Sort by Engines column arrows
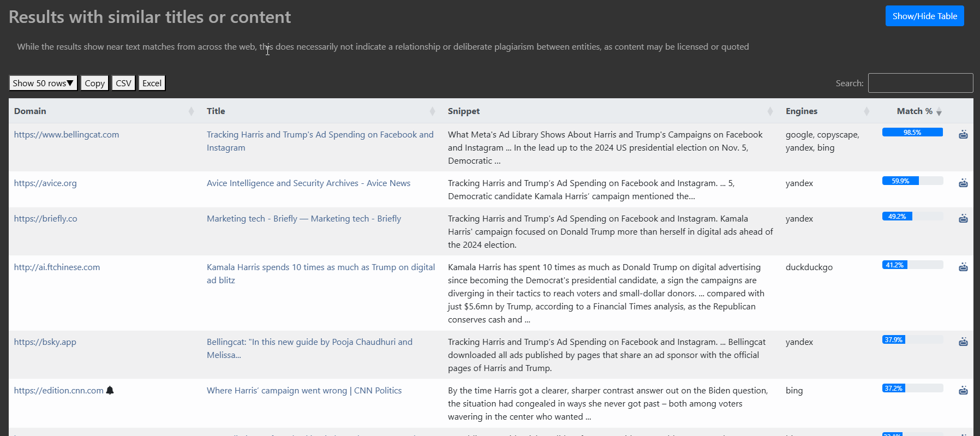The width and height of the screenshot is (980, 436). [x=867, y=111]
